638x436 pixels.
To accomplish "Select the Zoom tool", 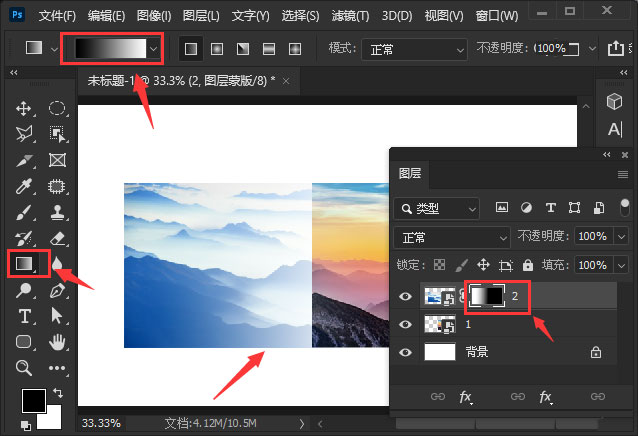I will [24, 368].
